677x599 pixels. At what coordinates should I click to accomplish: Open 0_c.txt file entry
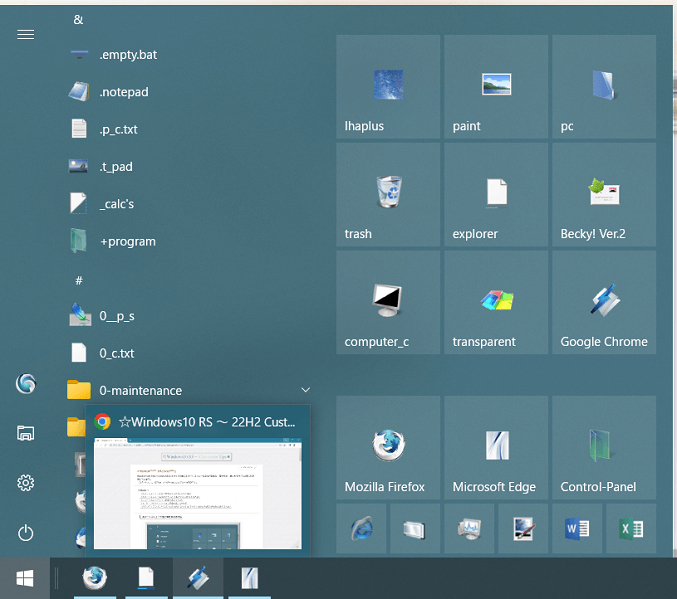[190, 353]
